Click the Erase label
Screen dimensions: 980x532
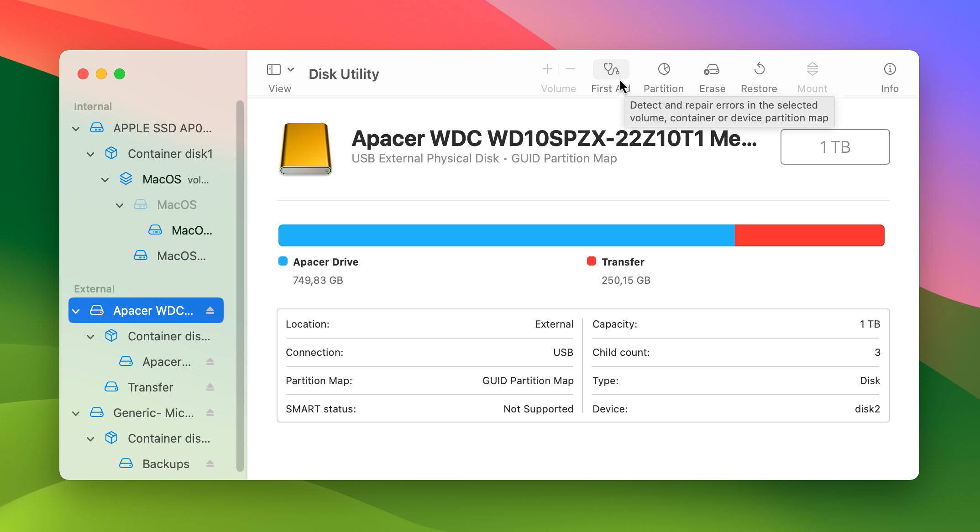pyautogui.click(x=712, y=89)
